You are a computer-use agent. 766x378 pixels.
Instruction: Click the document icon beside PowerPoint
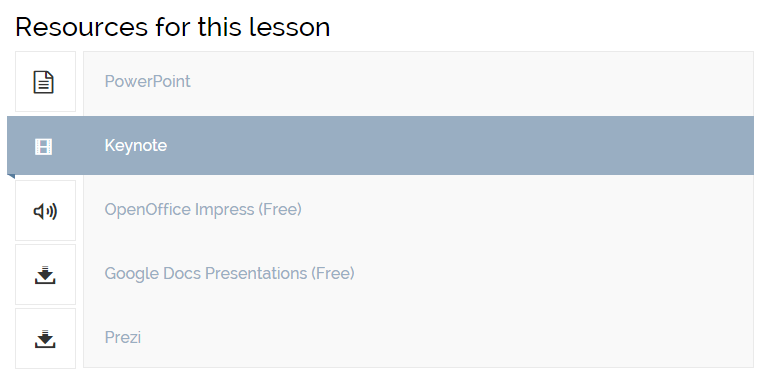44,82
